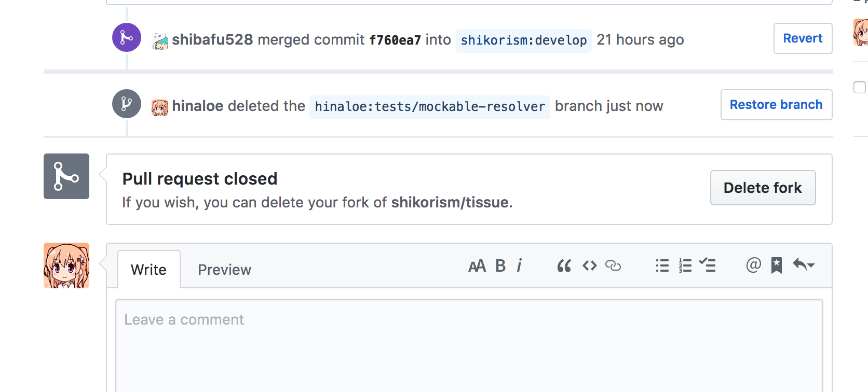Screen dimensions: 868x392
Task: Add a bulleted list
Action: pos(662,266)
